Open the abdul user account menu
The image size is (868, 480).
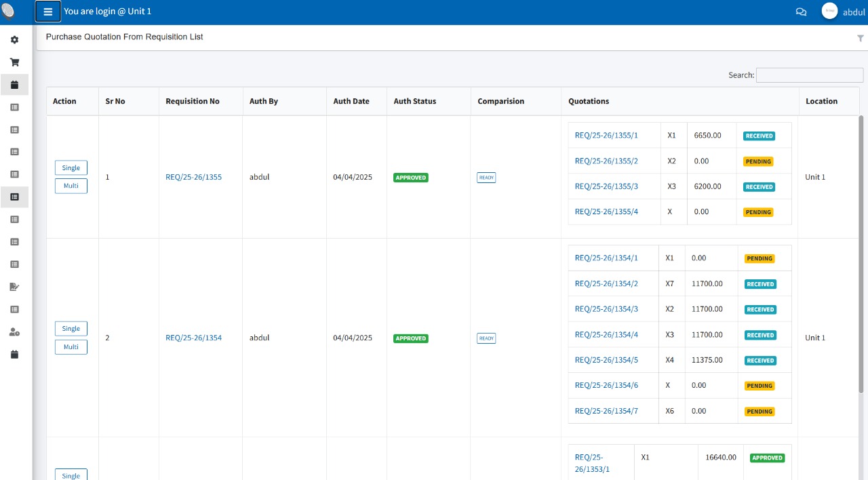point(854,12)
